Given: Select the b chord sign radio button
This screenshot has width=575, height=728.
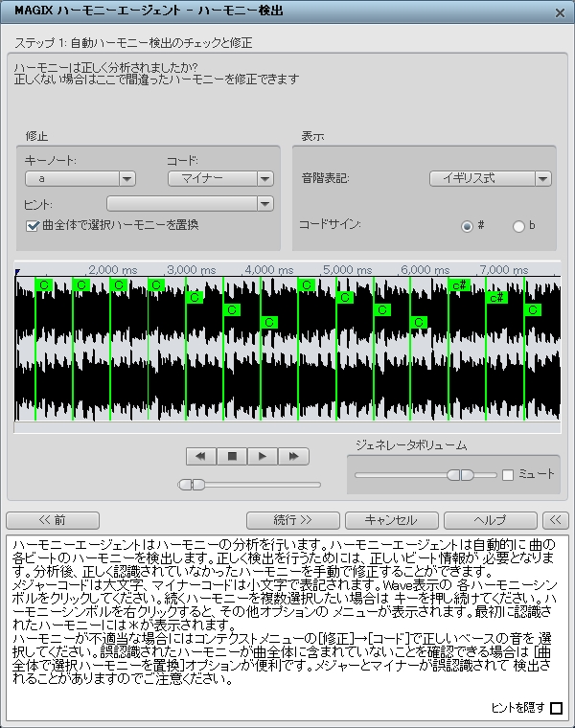Looking at the screenshot, I should tap(518, 226).
